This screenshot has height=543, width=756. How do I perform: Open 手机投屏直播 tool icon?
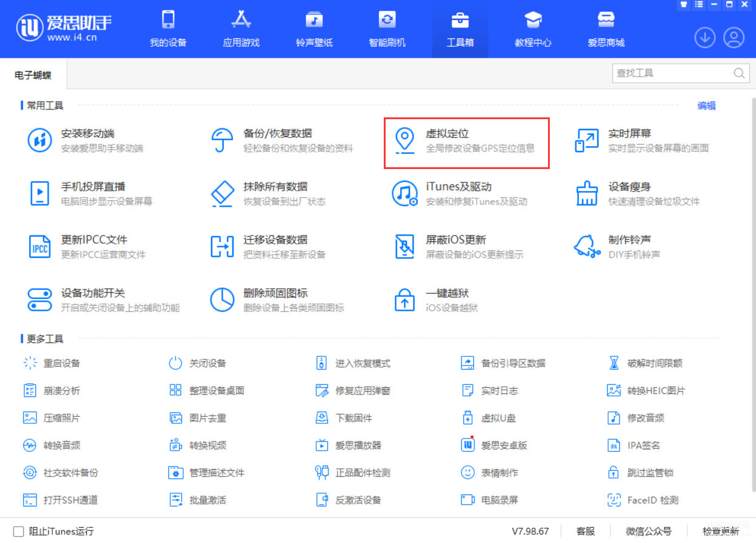40,193
